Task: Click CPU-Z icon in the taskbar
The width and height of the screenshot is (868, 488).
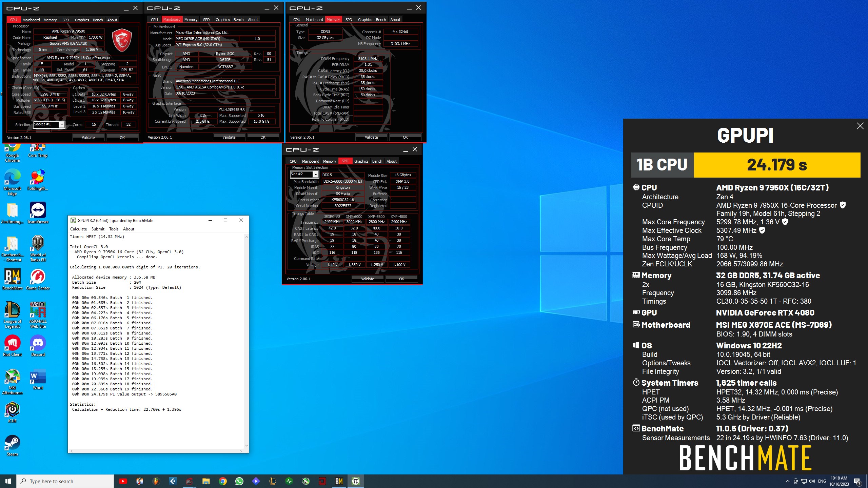Action: tap(189, 481)
